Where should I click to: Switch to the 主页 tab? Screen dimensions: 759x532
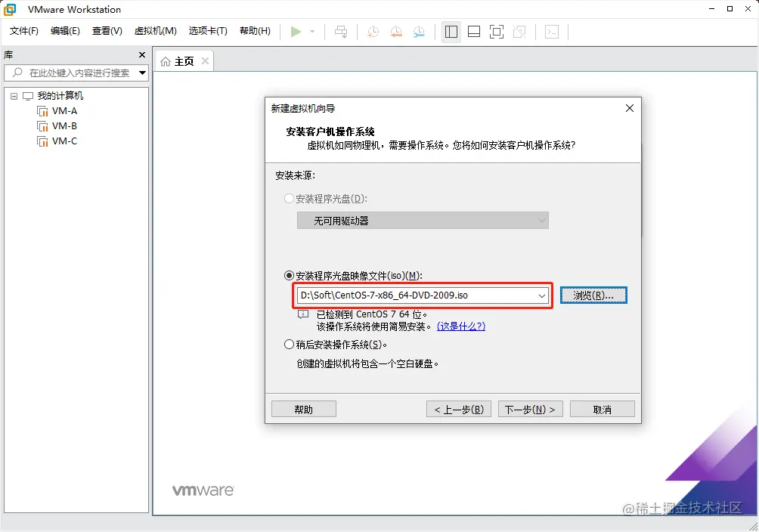(x=184, y=61)
